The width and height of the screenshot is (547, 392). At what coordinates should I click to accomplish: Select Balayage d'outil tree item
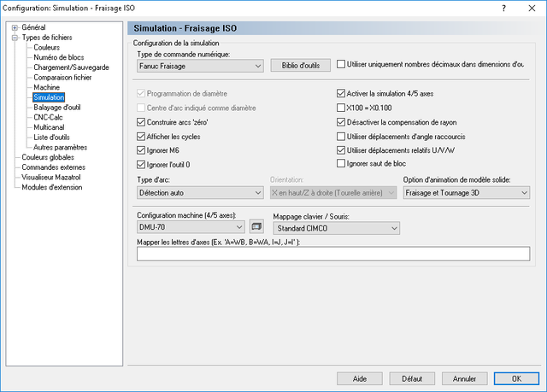pyautogui.click(x=57, y=108)
